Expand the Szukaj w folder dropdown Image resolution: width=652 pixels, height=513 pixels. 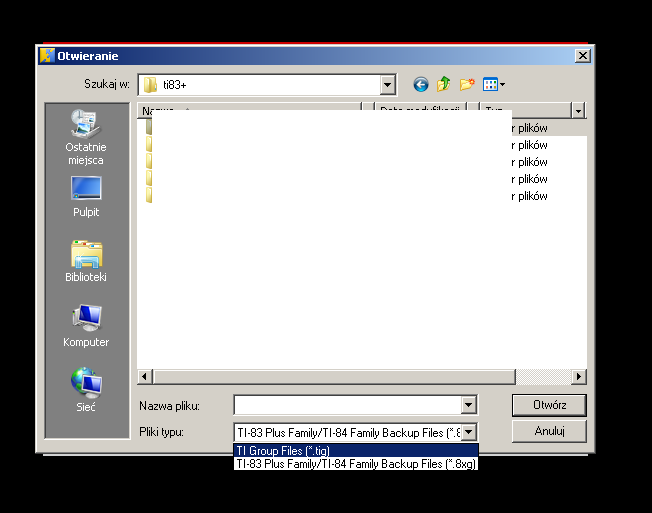[388, 85]
